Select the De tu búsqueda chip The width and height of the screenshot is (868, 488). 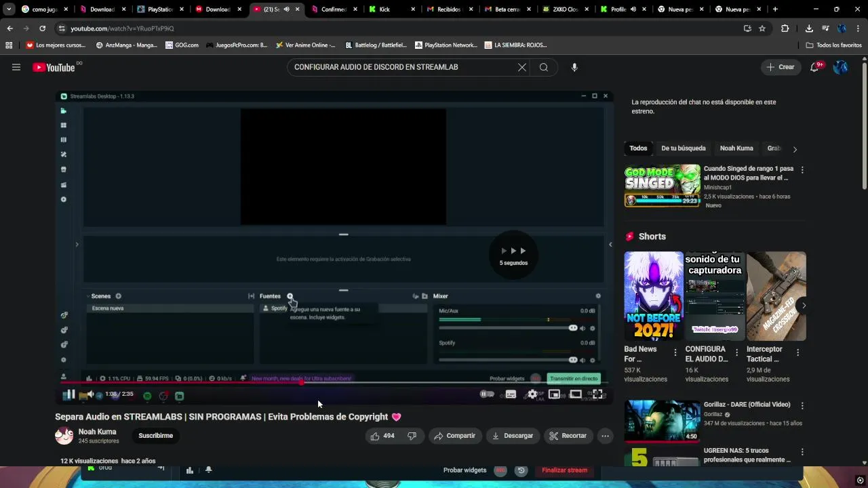[x=684, y=148]
